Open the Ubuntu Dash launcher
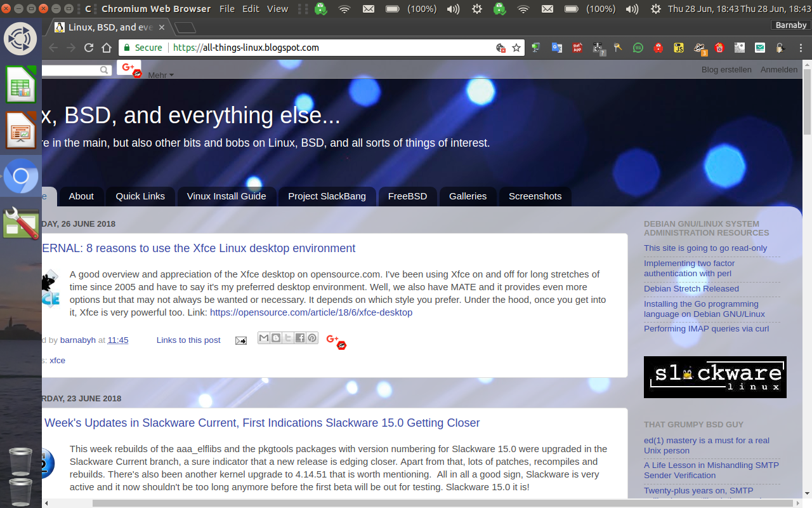Viewport: 812px width, 508px height. [x=21, y=39]
